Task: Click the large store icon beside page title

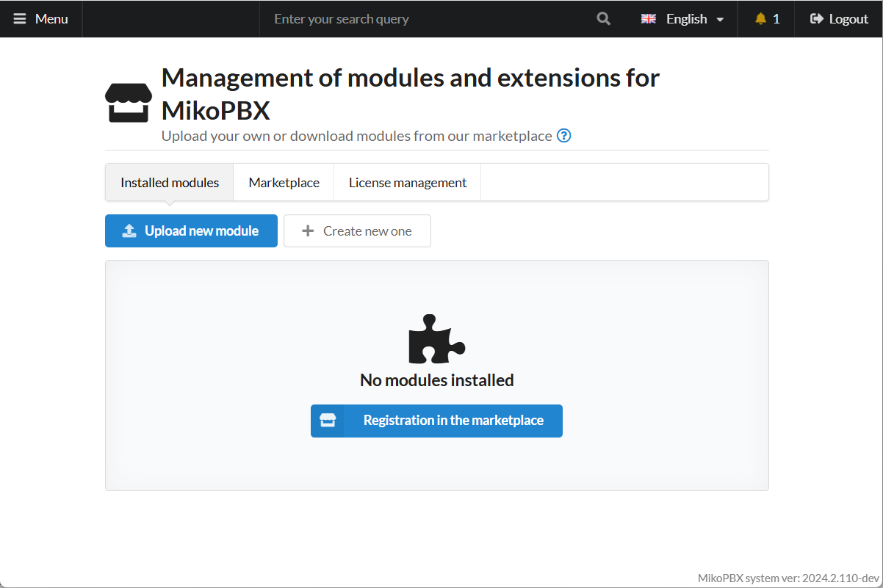Action: pos(129,102)
